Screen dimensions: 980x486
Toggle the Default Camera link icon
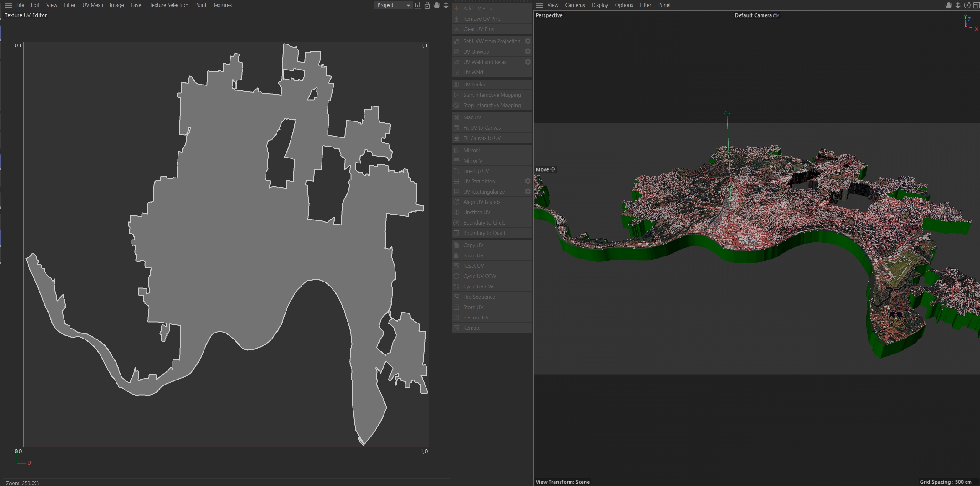776,15
